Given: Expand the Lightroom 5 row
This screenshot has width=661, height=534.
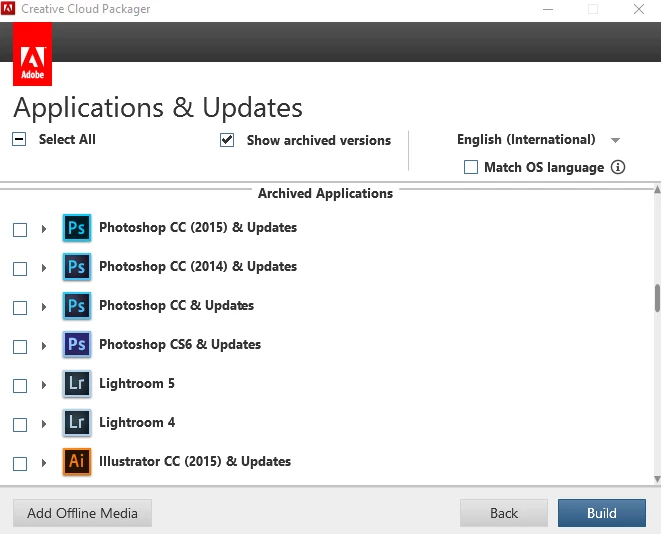Looking at the screenshot, I should click(x=44, y=385).
